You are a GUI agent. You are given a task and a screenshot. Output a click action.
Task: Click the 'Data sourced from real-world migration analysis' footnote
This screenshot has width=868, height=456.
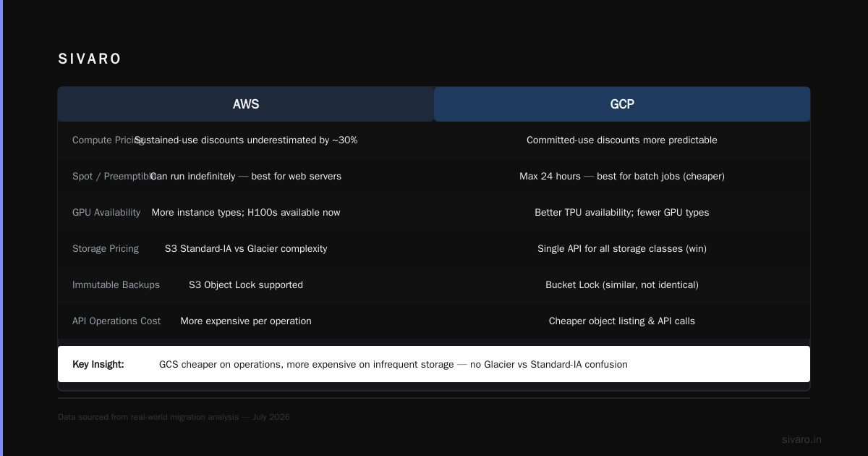174,417
